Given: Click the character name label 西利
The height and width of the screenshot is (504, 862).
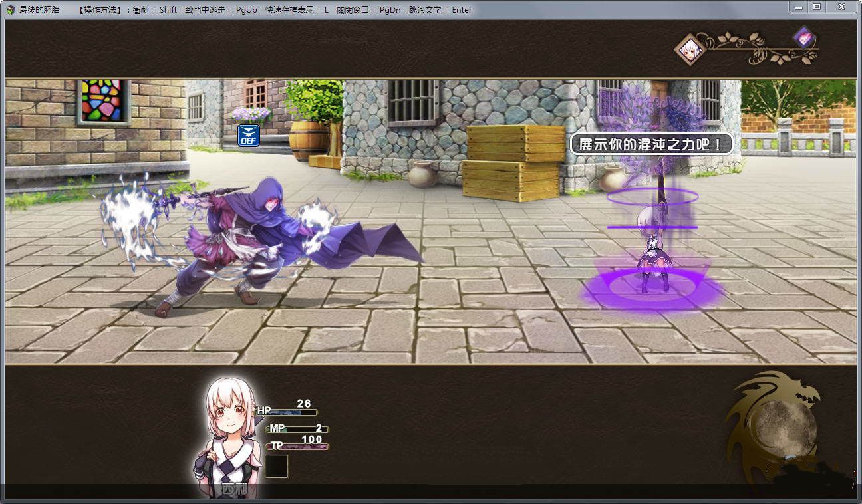Looking at the screenshot, I should [233, 489].
